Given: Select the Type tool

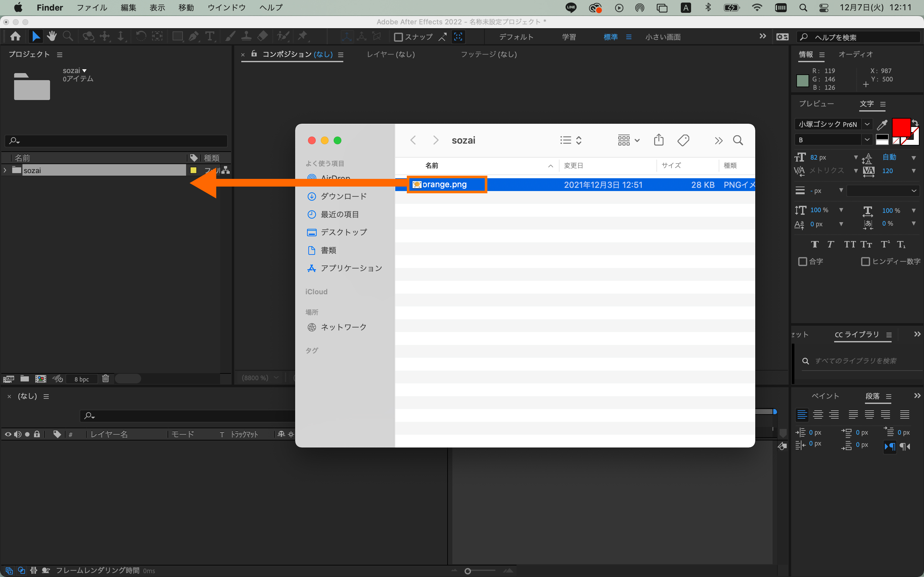Looking at the screenshot, I should tap(210, 37).
